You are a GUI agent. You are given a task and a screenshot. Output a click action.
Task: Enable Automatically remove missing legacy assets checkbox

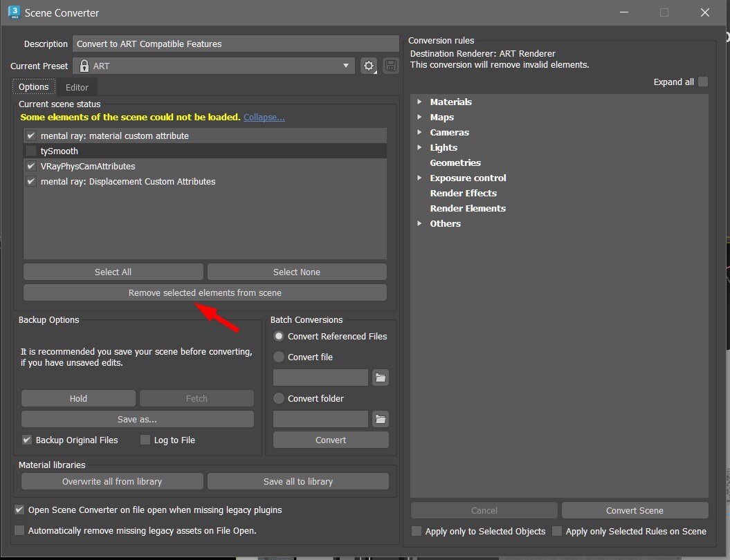(19, 531)
